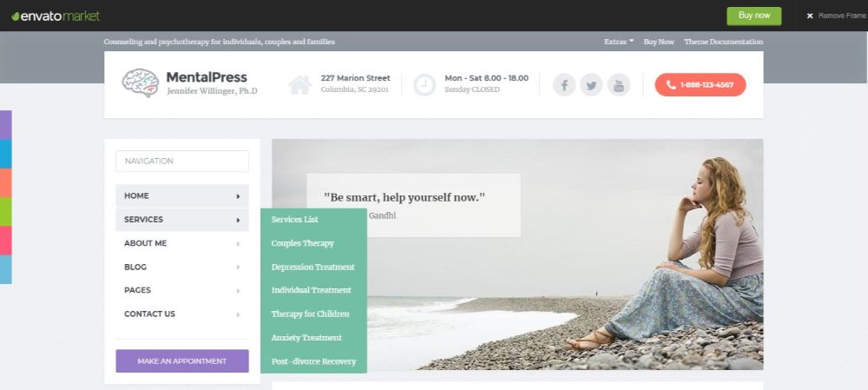Click the green Buy now button
The width and height of the screenshot is (868, 390).
754,16
